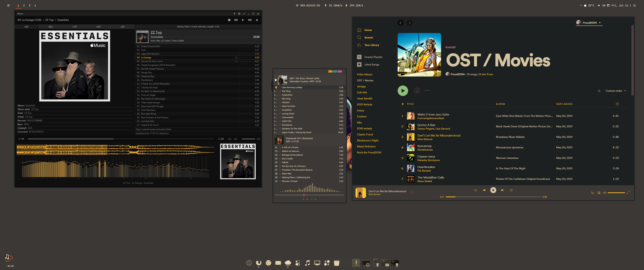Click the eject/open icon in foobar toolbar
The width and height of the screenshot is (644, 270).
click(x=257, y=20)
